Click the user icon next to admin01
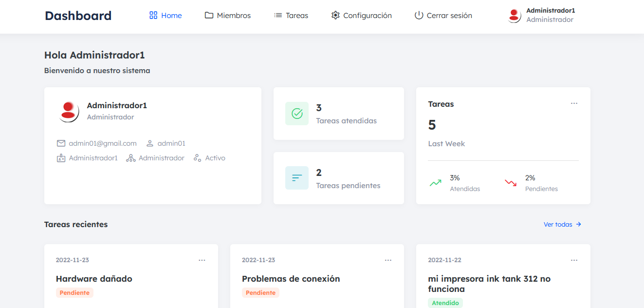This screenshot has width=644, height=308. [x=150, y=143]
